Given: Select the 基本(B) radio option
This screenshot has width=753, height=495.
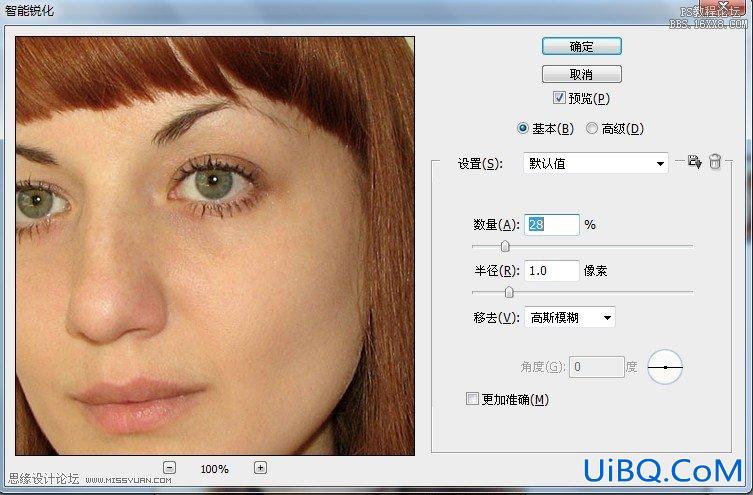Looking at the screenshot, I should (x=522, y=128).
